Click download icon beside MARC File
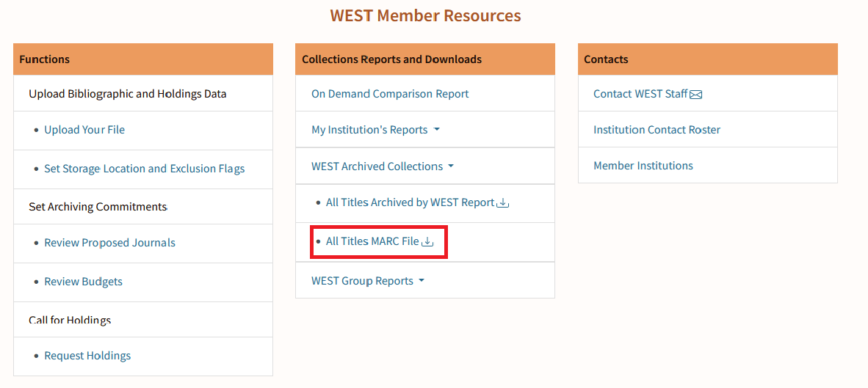 pyautogui.click(x=427, y=241)
